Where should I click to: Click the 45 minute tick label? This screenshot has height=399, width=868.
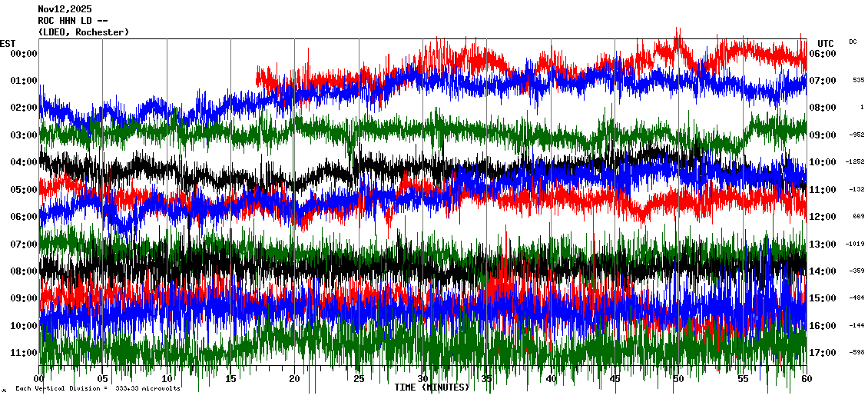615,379
